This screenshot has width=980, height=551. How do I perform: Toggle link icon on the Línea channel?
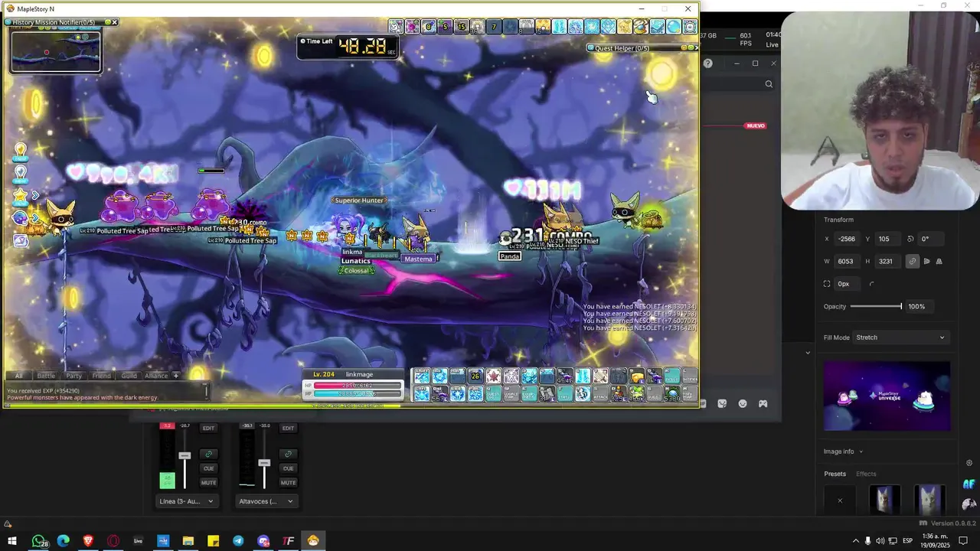point(208,454)
